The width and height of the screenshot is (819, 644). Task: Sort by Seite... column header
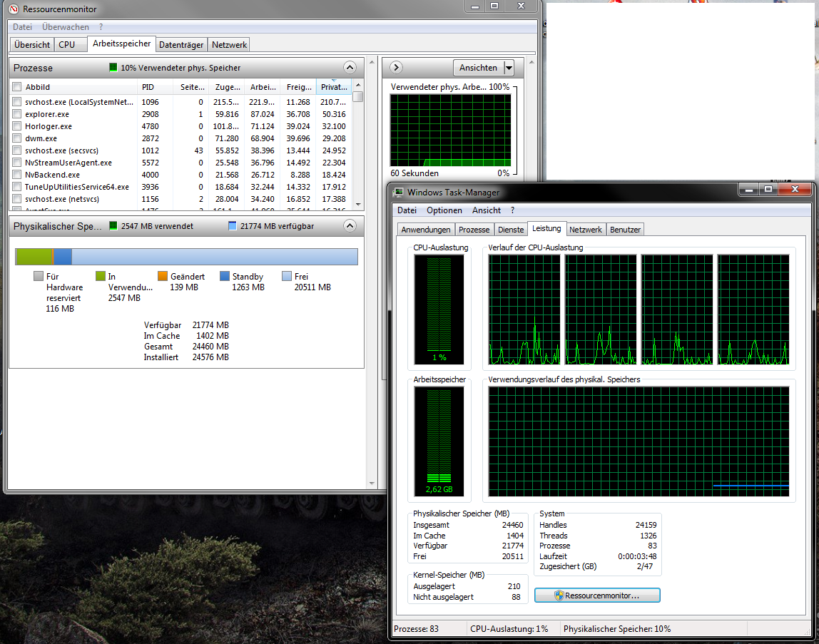pos(191,87)
